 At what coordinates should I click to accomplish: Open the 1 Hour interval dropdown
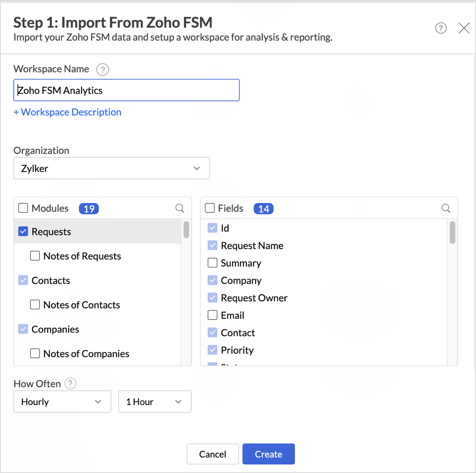[x=155, y=402]
